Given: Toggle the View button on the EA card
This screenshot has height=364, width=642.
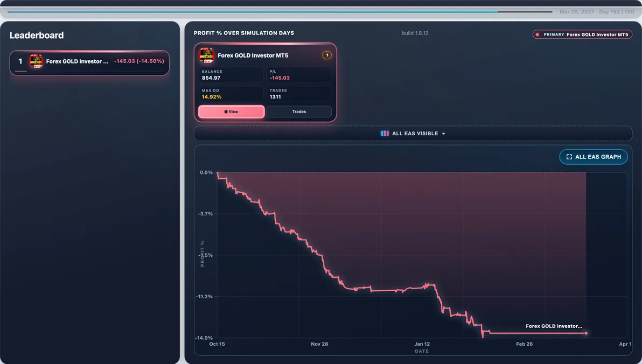Looking at the screenshot, I should tap(232, 112).
